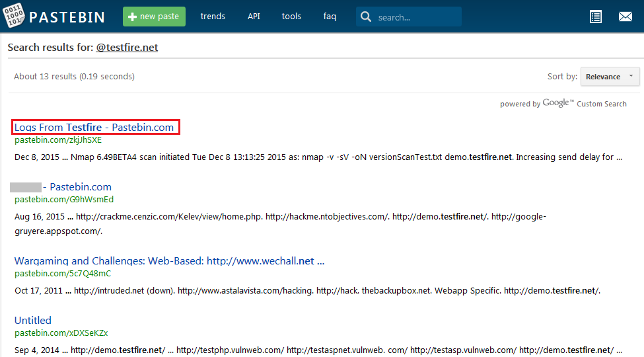Screen dimensions: 644x357
Task: Expand the Sort by Relevance dropdown
Action: pos(610,77)
